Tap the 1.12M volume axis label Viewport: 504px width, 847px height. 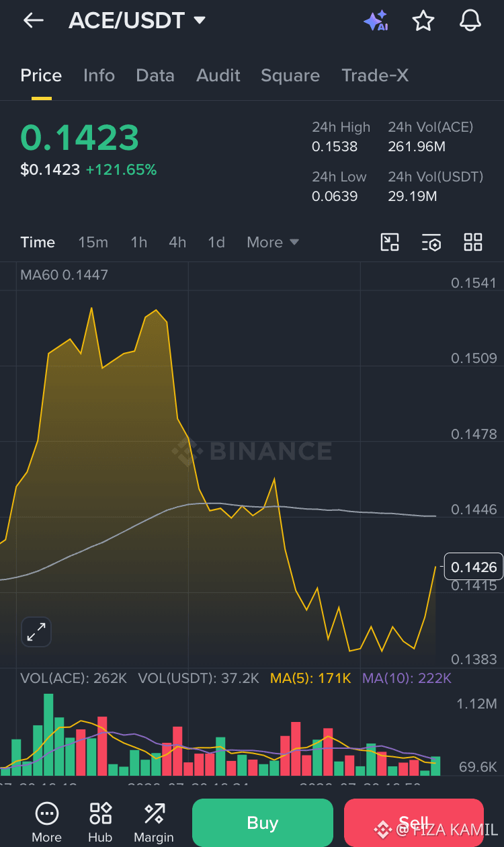point(477,704)
